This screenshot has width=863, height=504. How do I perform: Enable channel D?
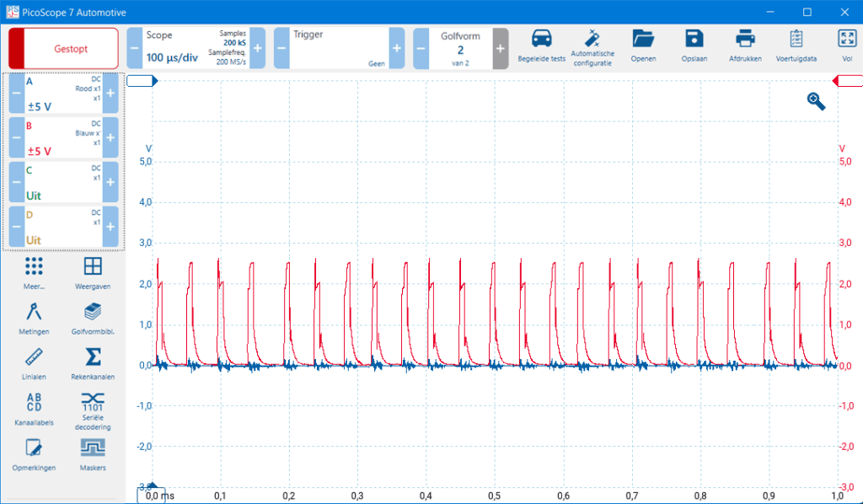pos(109,225)
